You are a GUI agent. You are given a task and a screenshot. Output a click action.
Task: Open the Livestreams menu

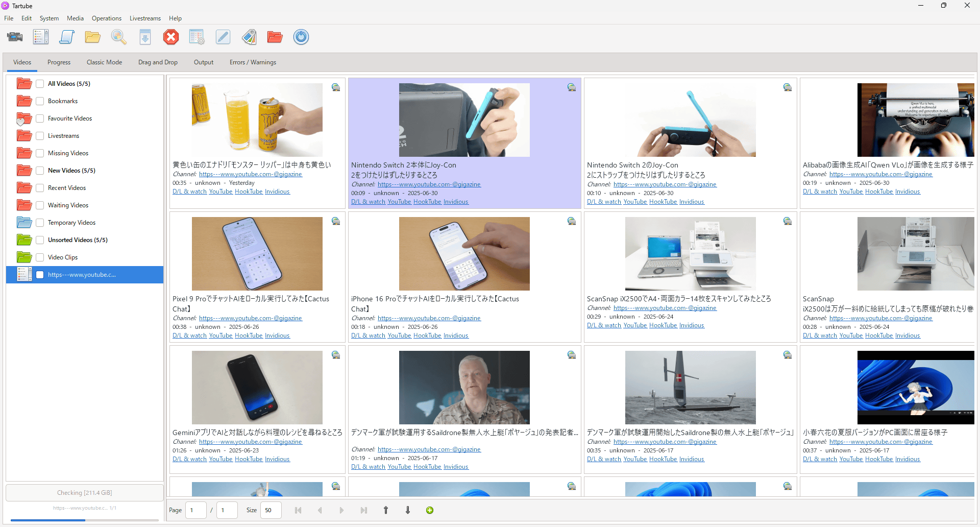click(x=145, y=18)
